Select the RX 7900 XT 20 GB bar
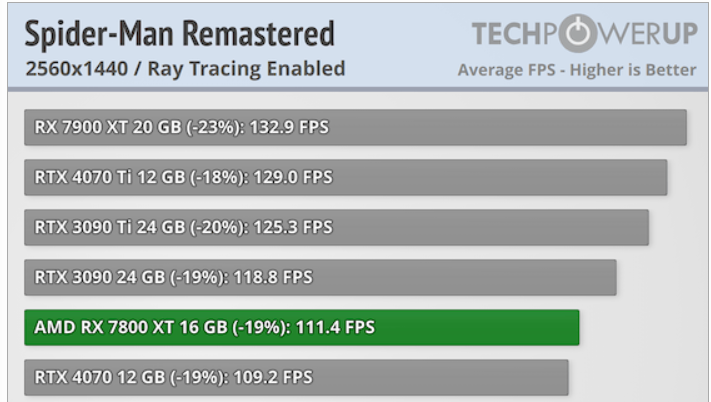Viewport: 711px width, 402px height. [356, 127]
